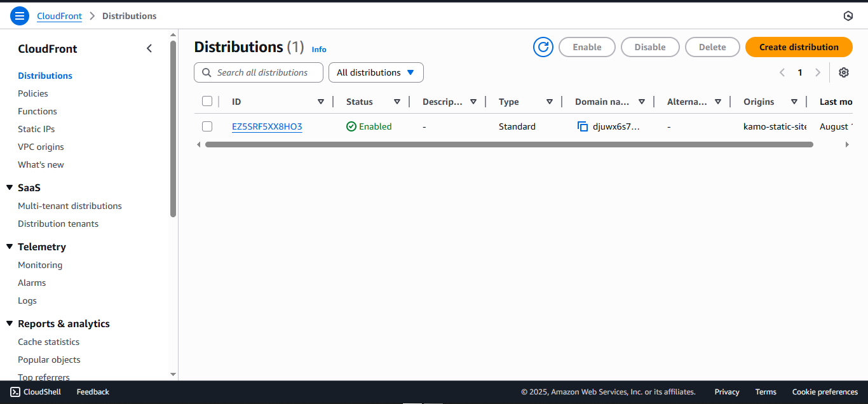Open the Policies page from the sidebar
This screenshot has height=404, width=868.
point(32,93)
